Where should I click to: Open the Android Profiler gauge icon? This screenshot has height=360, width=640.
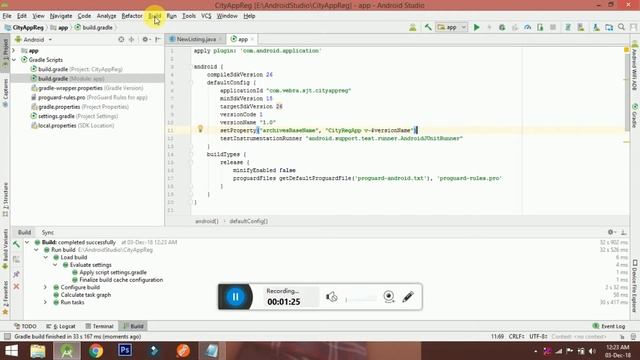click(528, 27)
